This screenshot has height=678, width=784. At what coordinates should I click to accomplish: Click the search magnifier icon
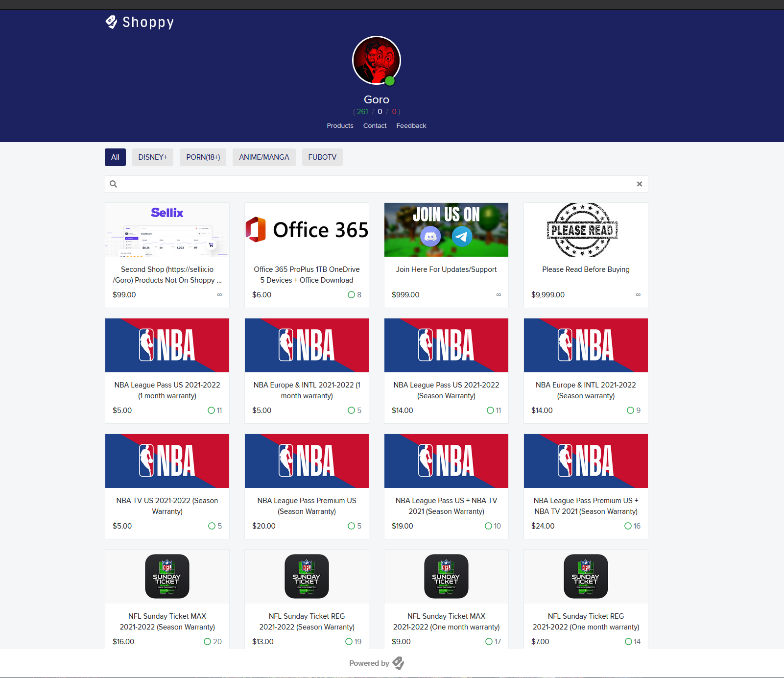(114, 184)
